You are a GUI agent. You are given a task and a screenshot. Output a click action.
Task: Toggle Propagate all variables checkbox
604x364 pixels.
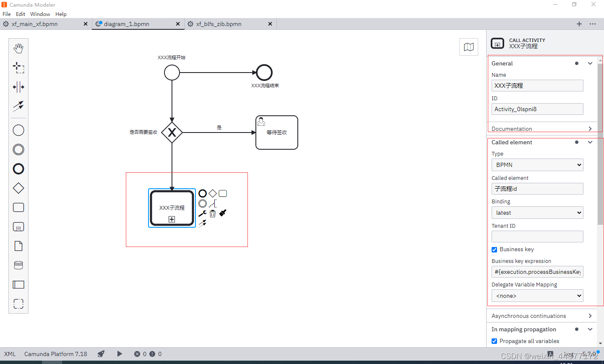494,341
